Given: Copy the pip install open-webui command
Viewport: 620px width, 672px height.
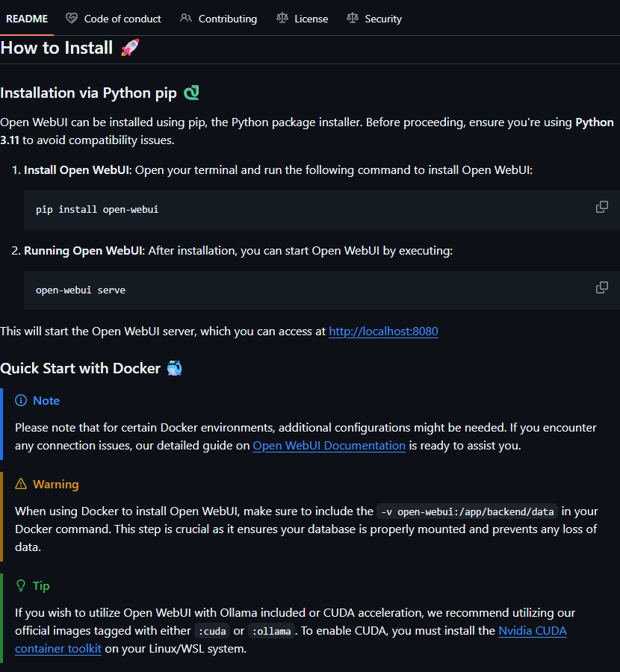Looking at the screenshot, I should click(601, 207).
